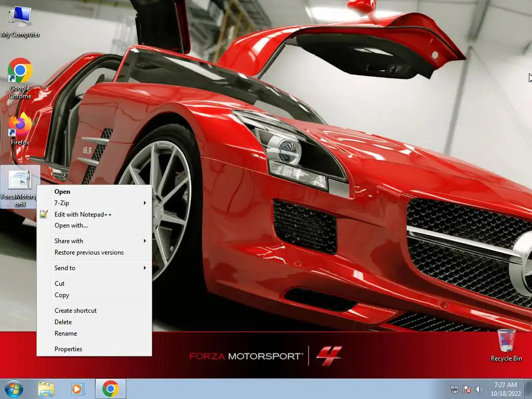Screen dimensions: 532x399
Task: Choose Open from the context menu
Action: pyautogui.click(x=95, y=192)
